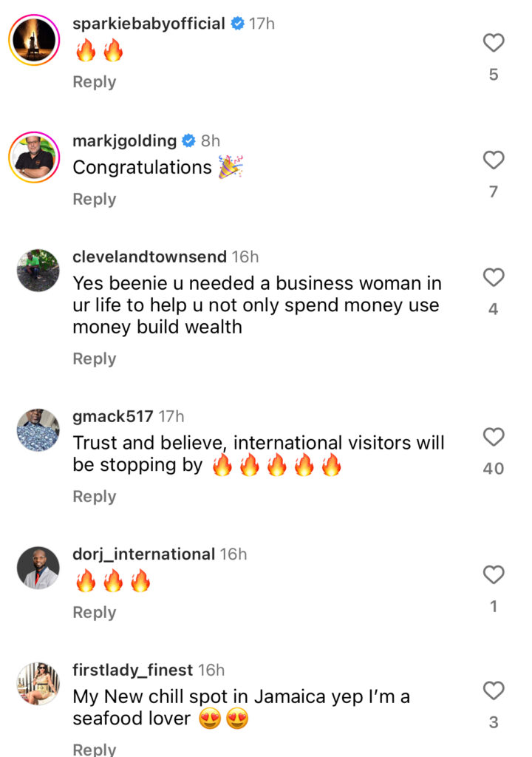Reply to markjgolding's Congratulations comment
The height and width of the screenshot is (757, 532).
click(x=94, y=199)
